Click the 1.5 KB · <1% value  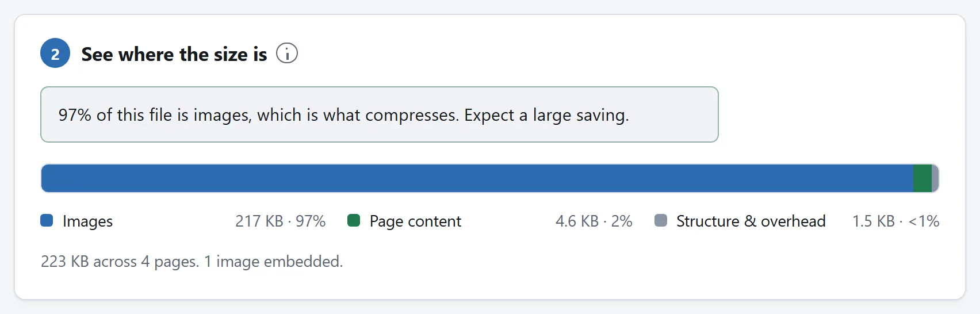tap(895, 221)
